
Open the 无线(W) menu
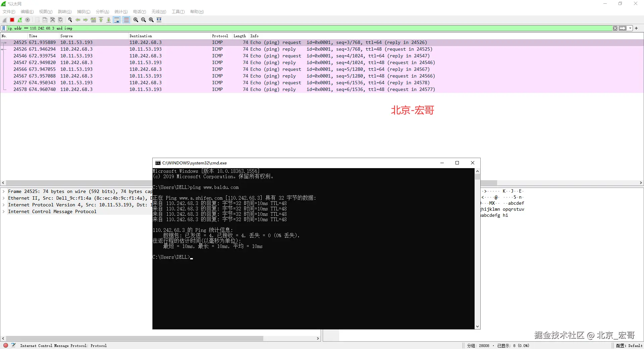coord(159,12)
